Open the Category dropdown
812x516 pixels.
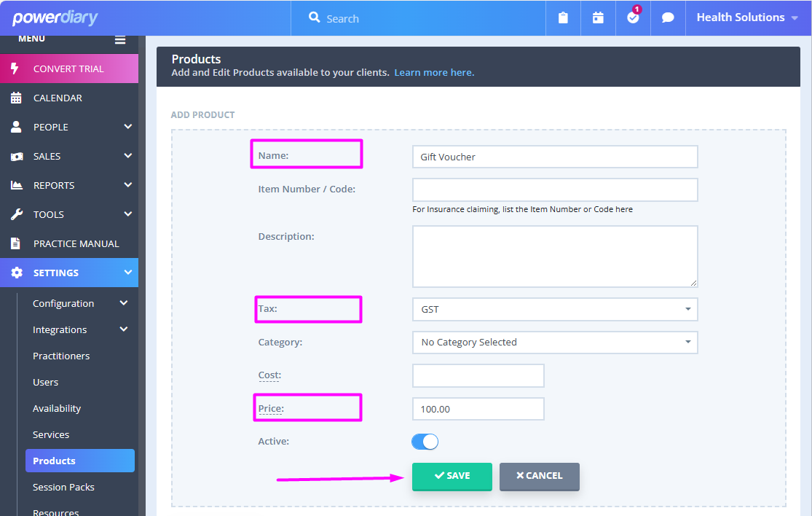coord(555,343)
